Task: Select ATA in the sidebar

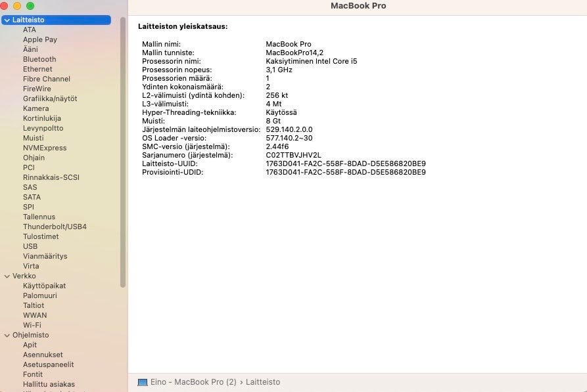Action: (30, 30)
